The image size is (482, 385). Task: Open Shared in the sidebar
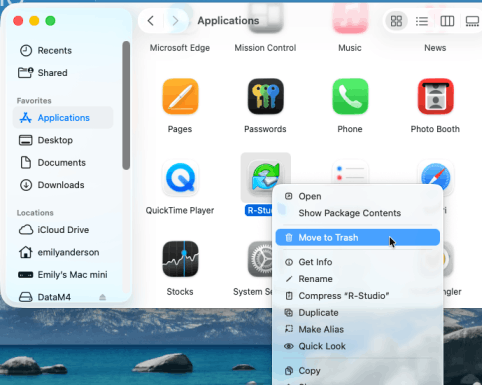(x=63, y=73)
